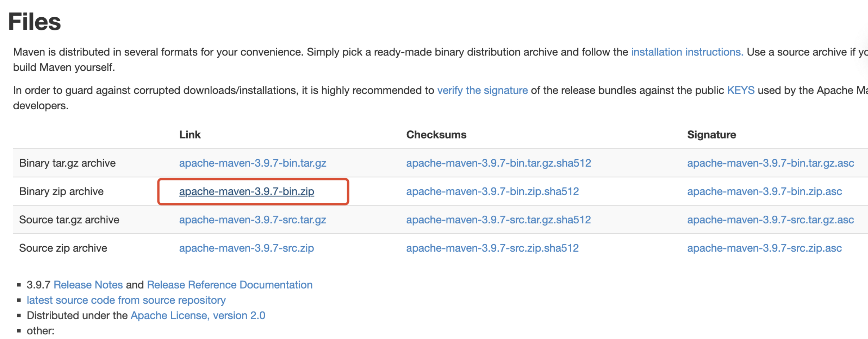Screen dimensions: 868x339
Task: Open Apache License, version 2.0 link
Action: coord(198,316)
